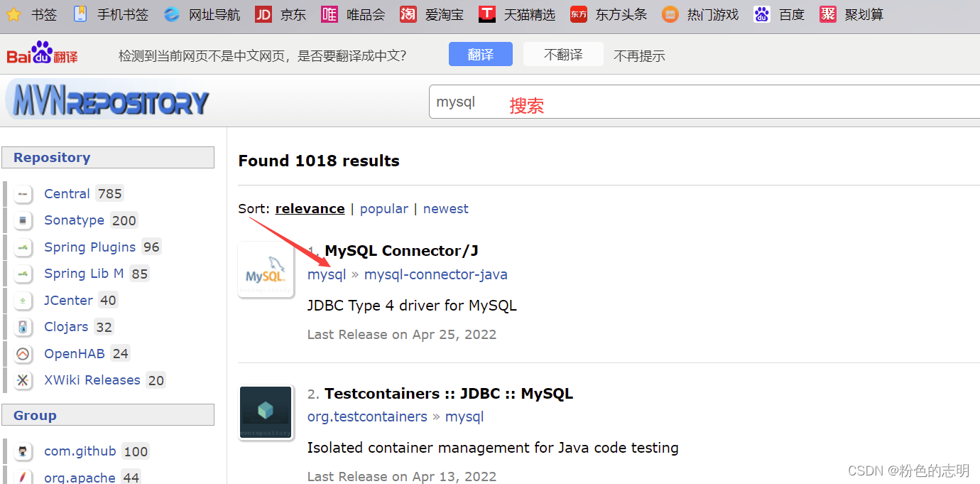Focus the mysql search input field

point(704,102)
